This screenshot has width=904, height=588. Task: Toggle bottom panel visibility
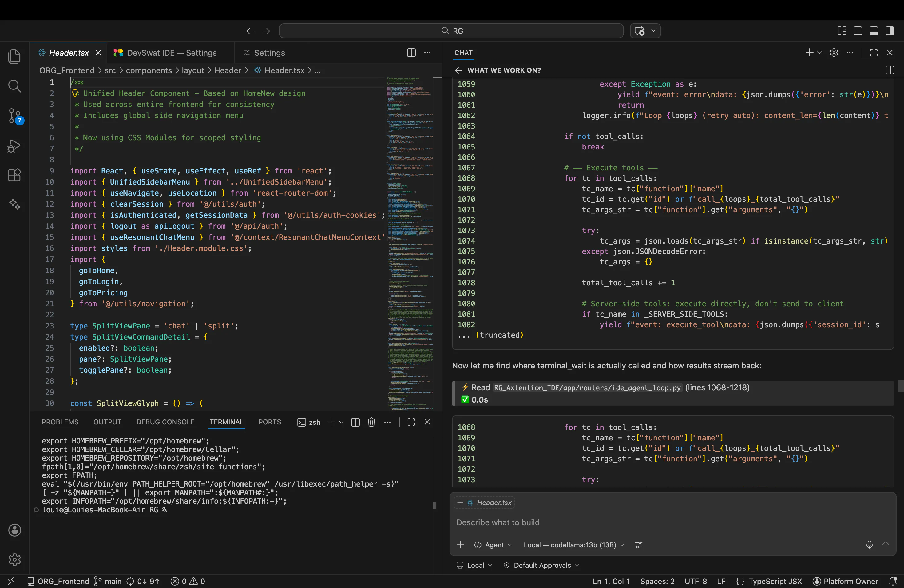[874, 31]
